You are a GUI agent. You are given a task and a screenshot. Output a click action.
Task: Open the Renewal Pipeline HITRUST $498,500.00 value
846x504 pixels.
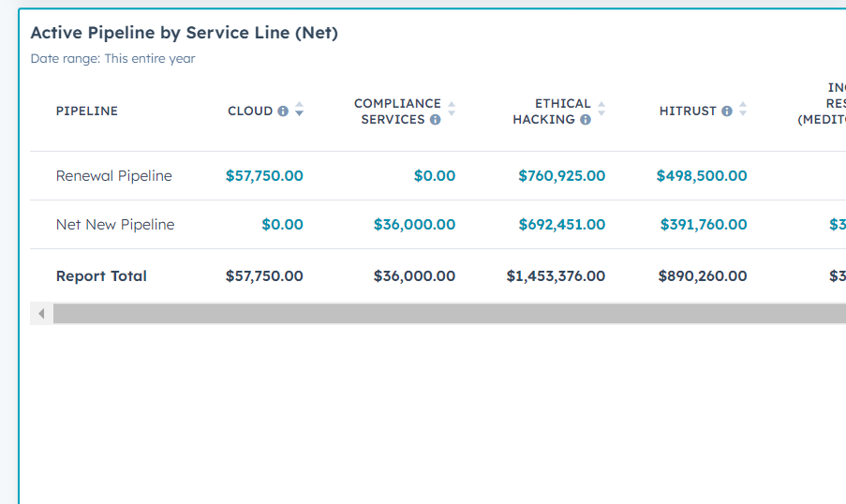[702, 176]
